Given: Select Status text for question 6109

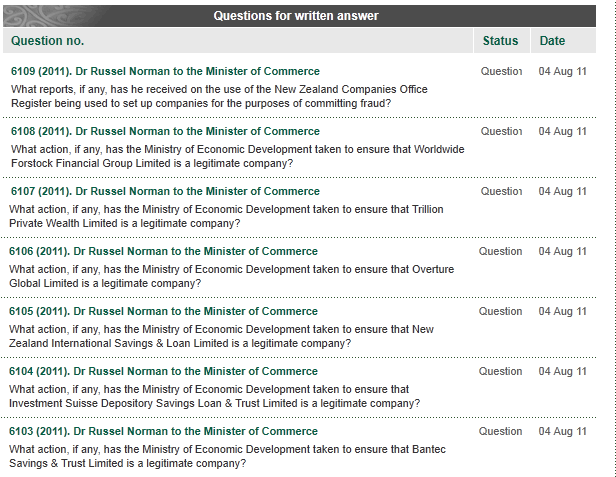Looking at the screenshot, I should [x=501, y=71].
